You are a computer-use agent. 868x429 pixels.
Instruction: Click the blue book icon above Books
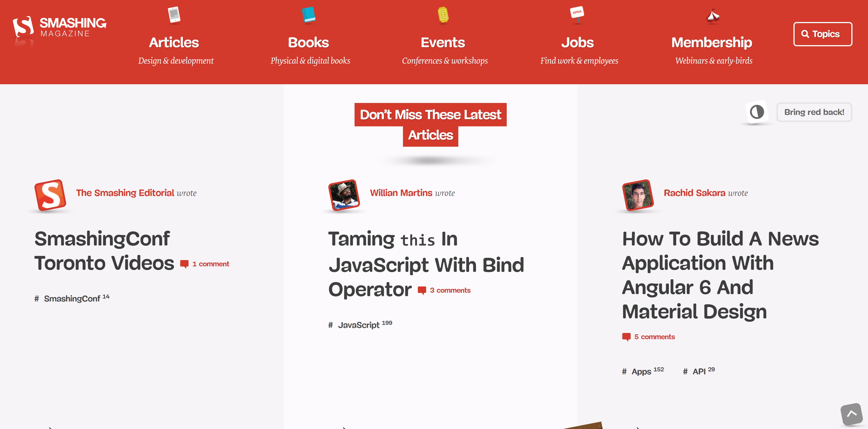tap(309, 15)
